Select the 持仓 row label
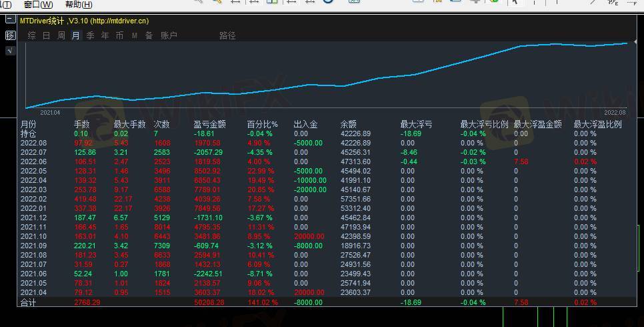 coord(29,133)
